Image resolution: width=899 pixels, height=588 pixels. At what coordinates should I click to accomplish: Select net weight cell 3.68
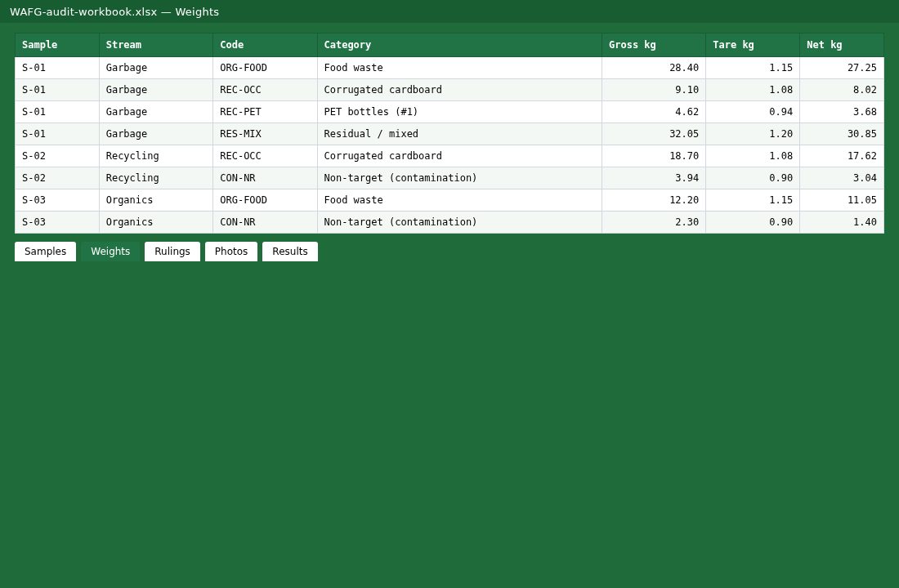842,112
